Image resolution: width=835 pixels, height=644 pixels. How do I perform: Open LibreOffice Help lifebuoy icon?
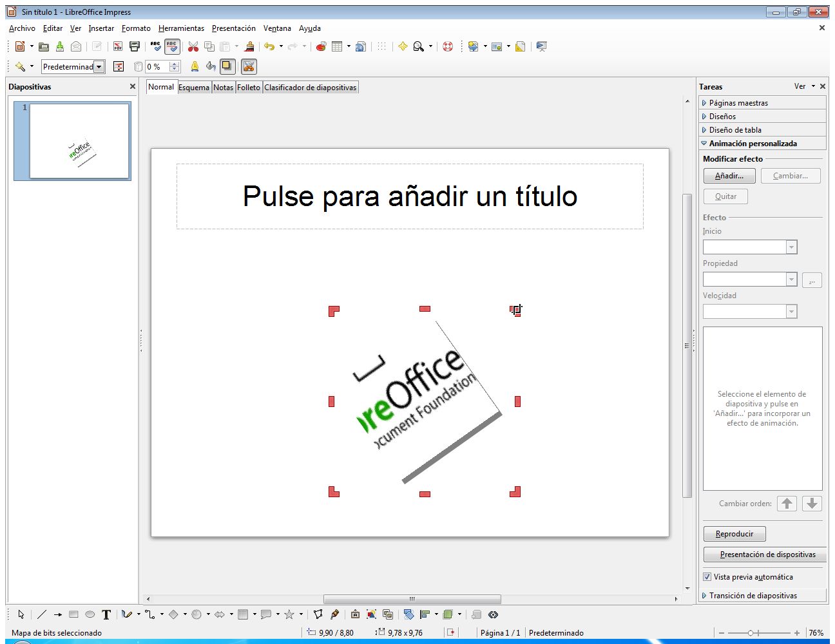tap(448, 46)
